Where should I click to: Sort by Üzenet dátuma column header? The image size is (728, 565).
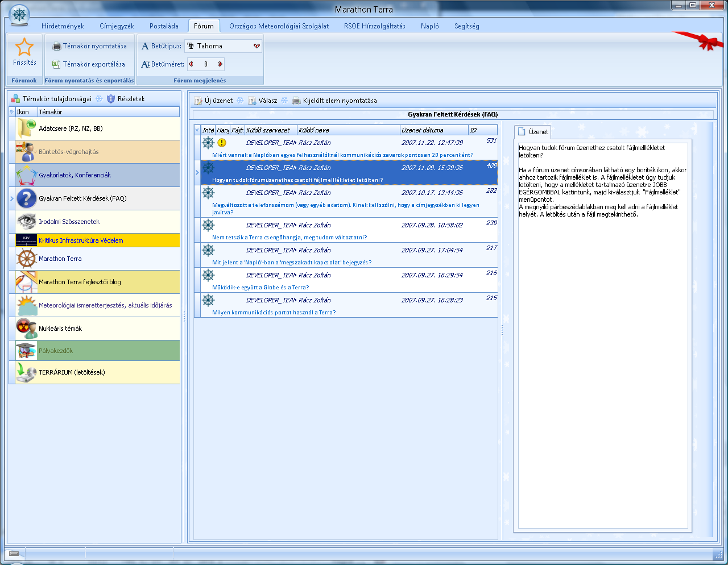click(434, 130)
